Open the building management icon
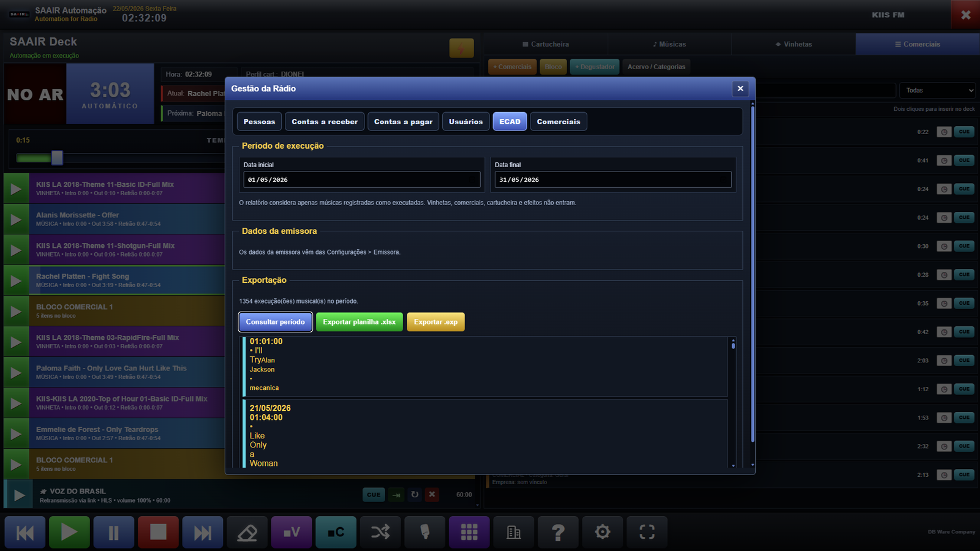Screen dimensions: 980x551 pyautogui.click(x=513, y=532)
